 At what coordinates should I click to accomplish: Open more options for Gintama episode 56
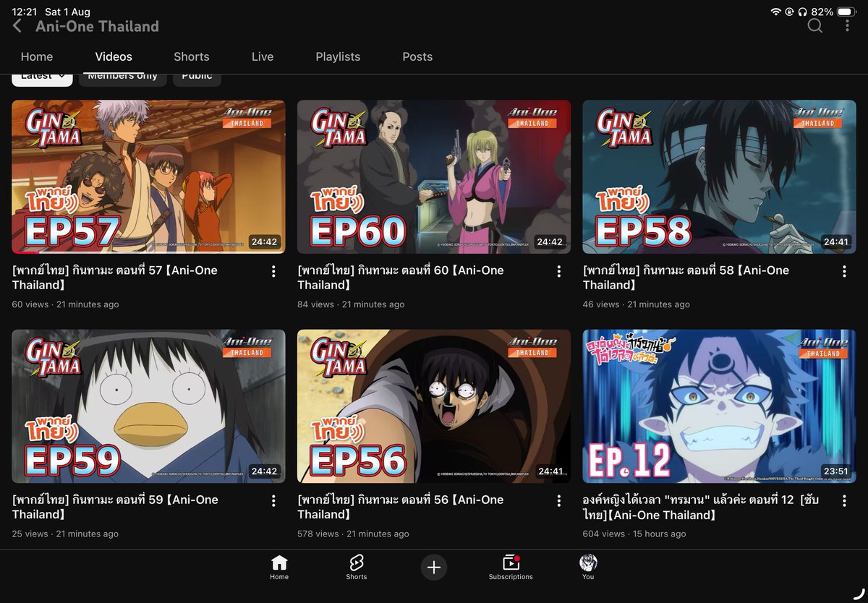click(558, 500)
